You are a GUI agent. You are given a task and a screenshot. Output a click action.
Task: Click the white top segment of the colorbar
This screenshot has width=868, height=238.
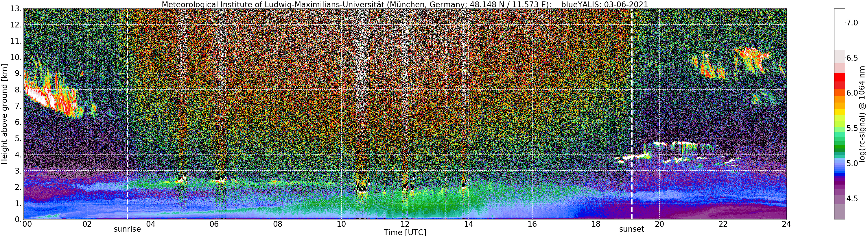click(839, 29)
